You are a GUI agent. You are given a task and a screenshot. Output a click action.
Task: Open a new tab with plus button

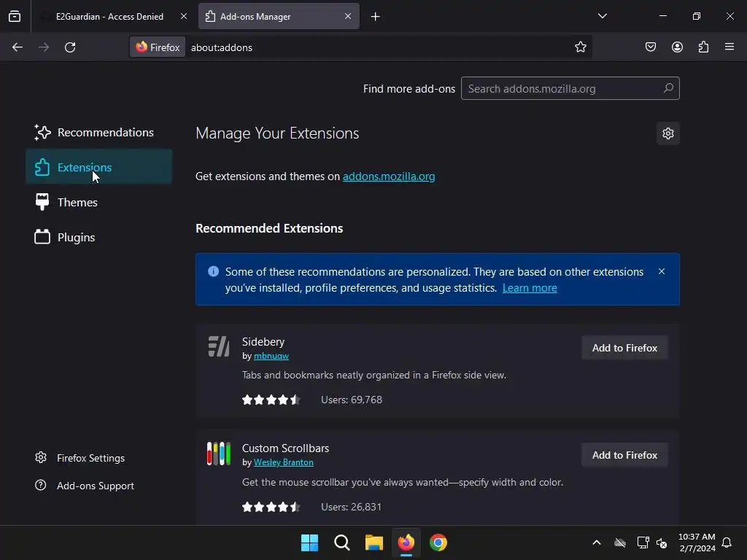pyautogui.click(x=376, y=17)
